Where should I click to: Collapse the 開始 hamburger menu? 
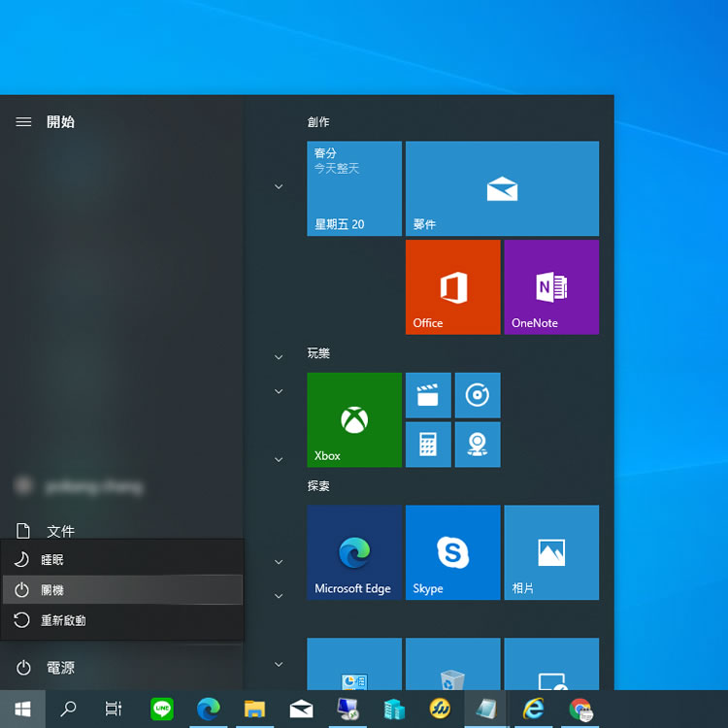(x=23, y=121)
